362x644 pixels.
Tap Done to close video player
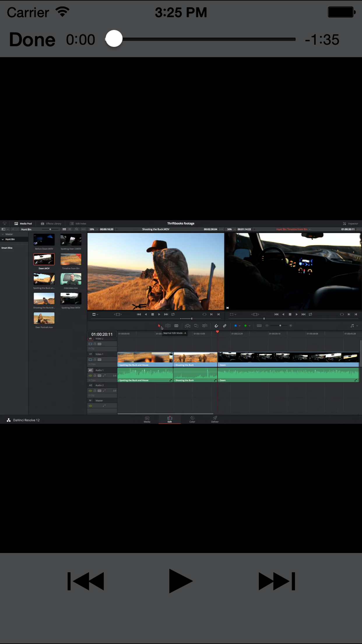32,40
